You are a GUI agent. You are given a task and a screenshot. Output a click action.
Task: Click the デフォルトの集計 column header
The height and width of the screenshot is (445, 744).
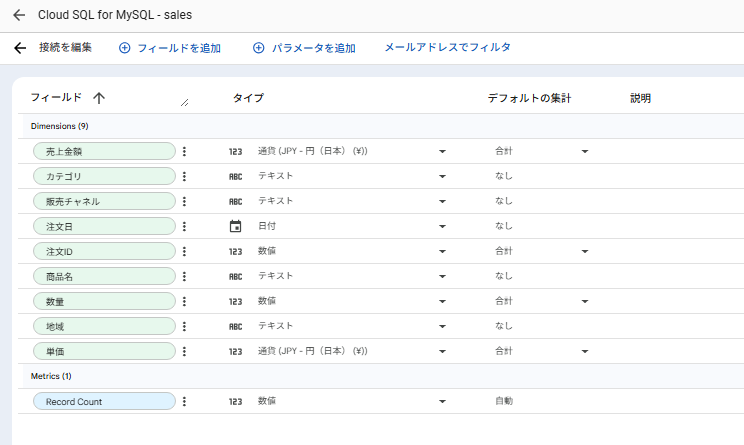530,98
